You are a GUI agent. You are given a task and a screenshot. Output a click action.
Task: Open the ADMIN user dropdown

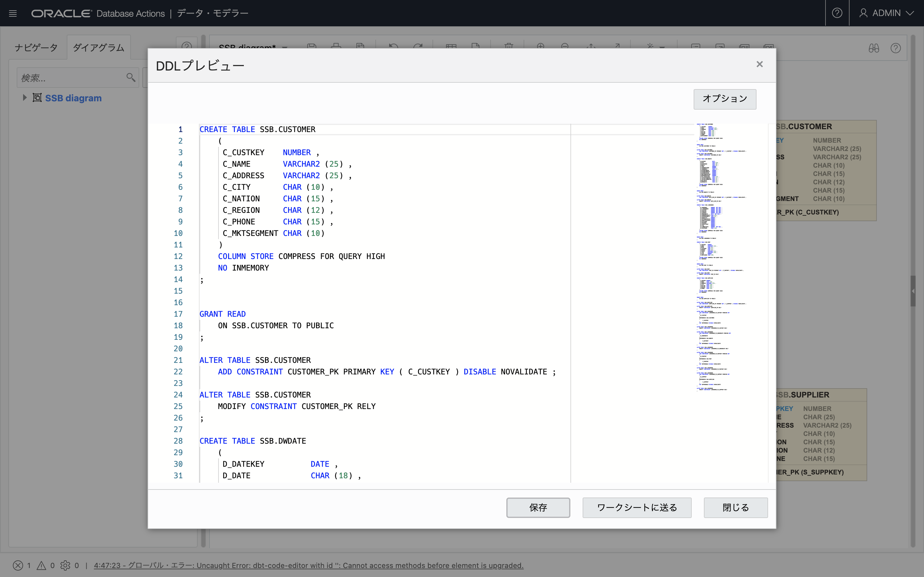point(886,13)
